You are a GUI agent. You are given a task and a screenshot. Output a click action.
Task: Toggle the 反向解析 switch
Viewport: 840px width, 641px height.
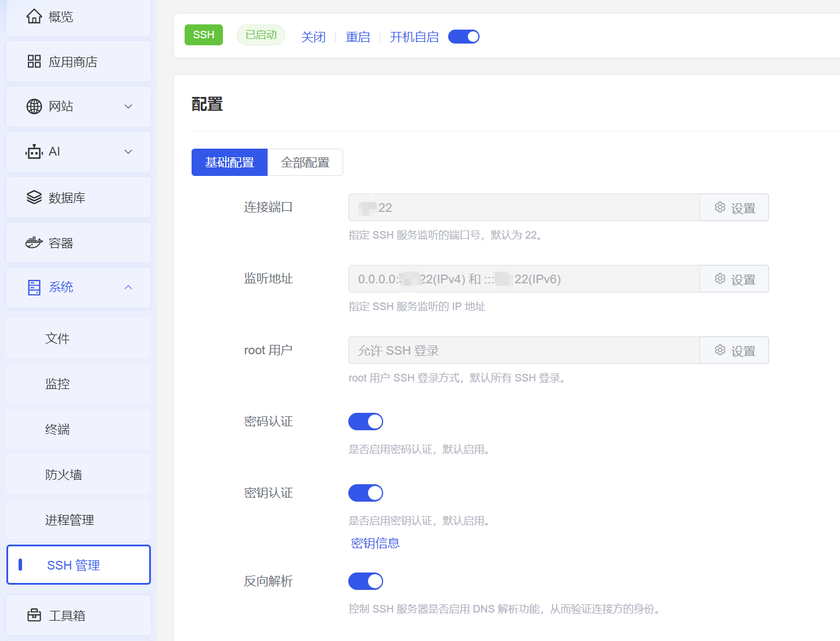(366, 581)
